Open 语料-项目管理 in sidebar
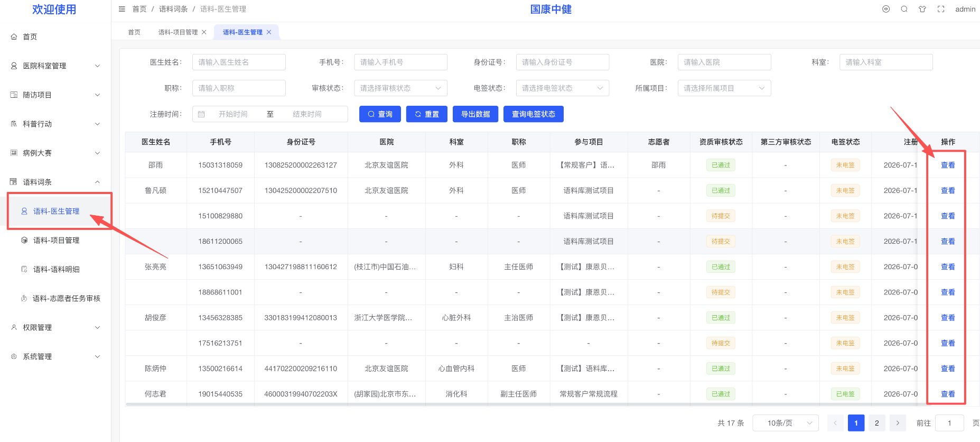This screenshot has height=442, width=980. (56, 240)
